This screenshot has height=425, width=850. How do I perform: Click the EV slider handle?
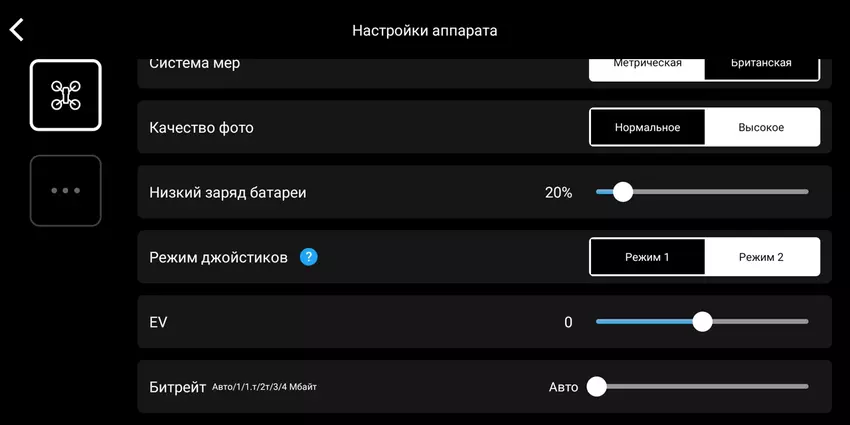tap(702, 322)
